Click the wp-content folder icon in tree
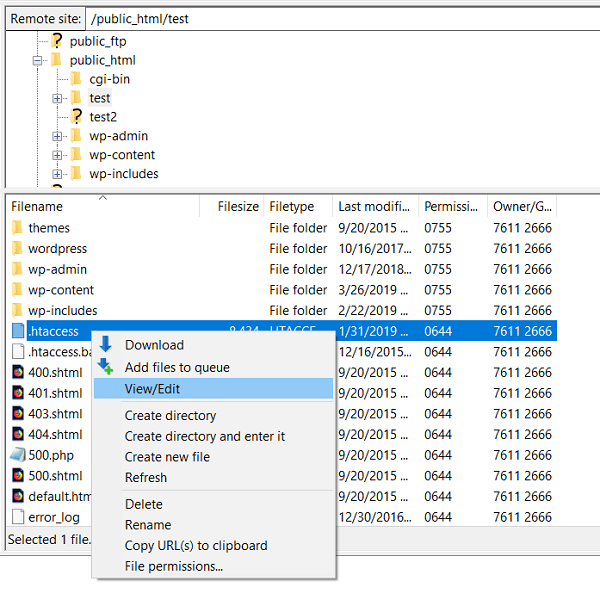 point(76,154)
